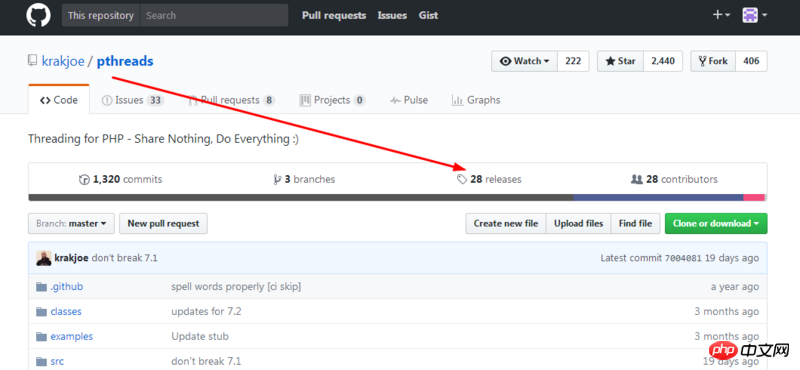The height and width of the screenshot is (370, 800).
Task: Click the Create new file button
Action: (506, 224)
